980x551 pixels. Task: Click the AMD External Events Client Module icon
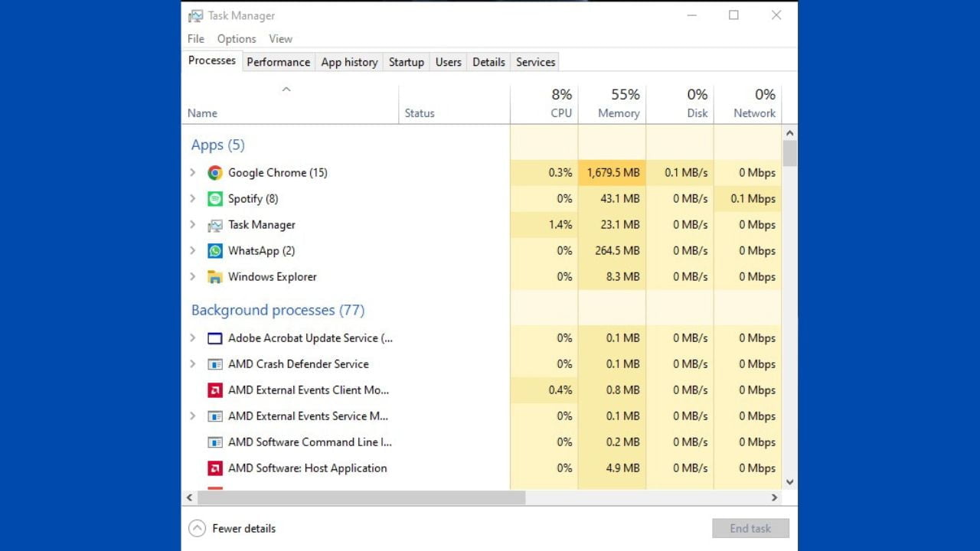[x=215, y=390]
